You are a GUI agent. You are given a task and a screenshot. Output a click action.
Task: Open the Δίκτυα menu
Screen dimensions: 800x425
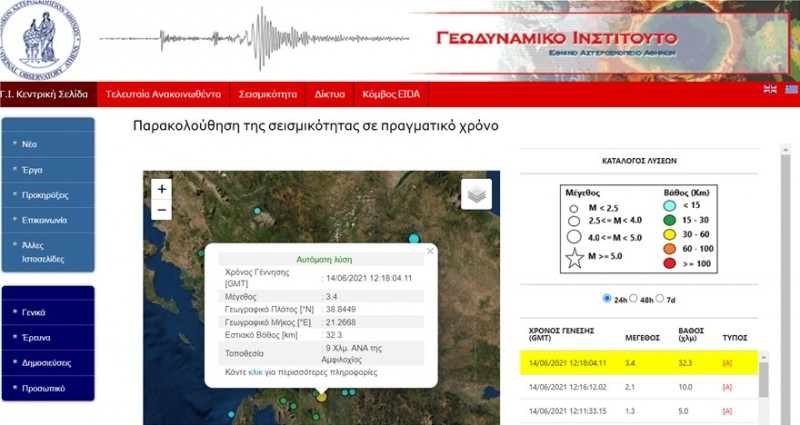coord(329,95)
